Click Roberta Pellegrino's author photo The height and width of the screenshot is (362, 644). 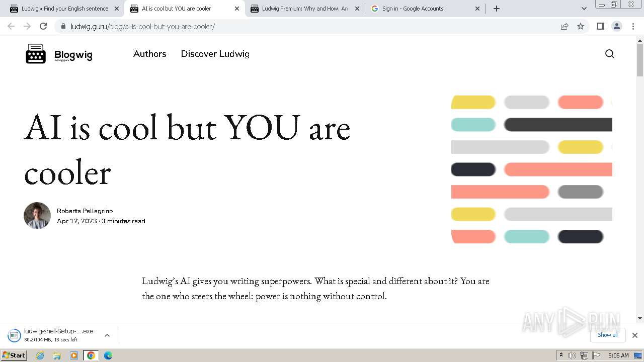tap(37, 216)
